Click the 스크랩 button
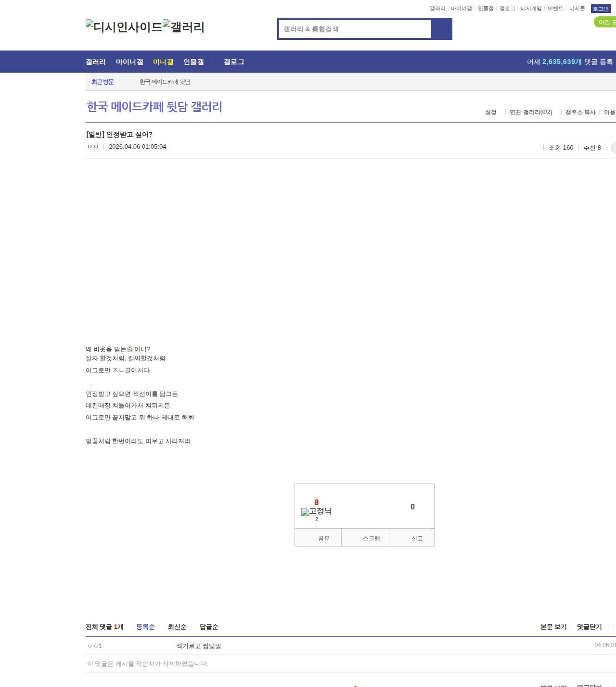616x687 pixels. click(365, 538)
